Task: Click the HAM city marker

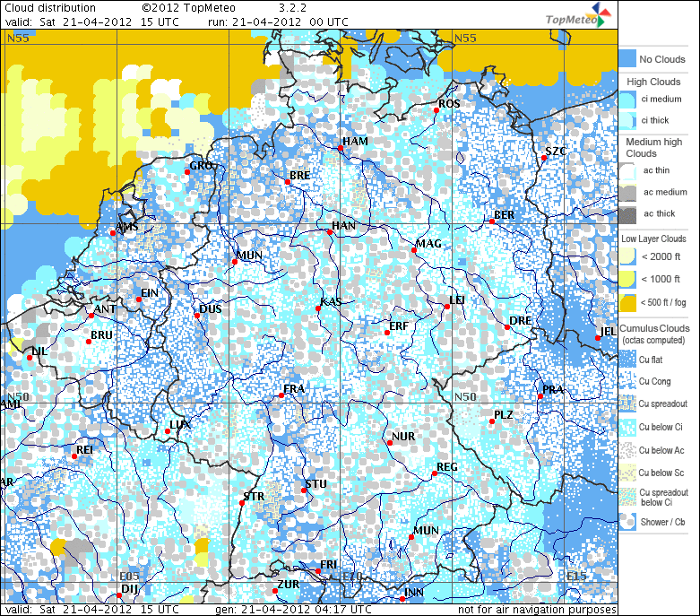Action: click(342, 150)
